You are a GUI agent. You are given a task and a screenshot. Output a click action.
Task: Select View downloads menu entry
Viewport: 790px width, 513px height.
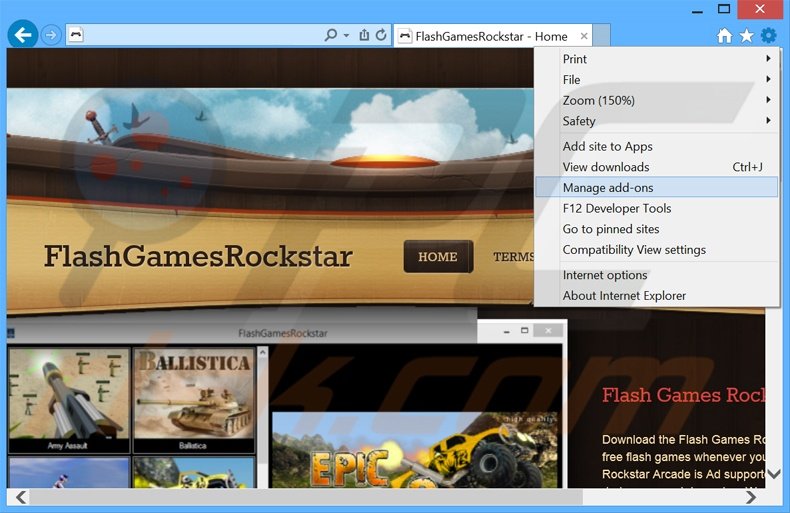click(656, 167)
